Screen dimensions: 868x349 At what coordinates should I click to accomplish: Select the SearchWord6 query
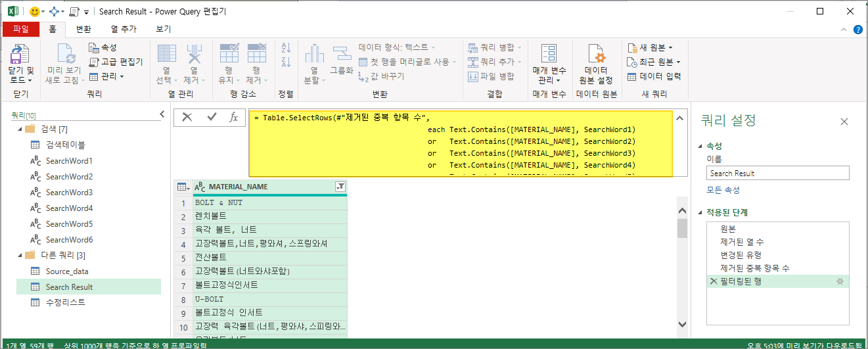[x=89, y=239]
